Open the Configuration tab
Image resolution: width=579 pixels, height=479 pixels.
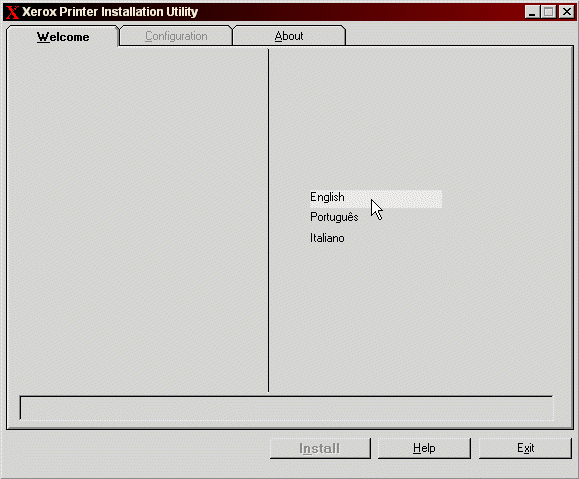[x=176, y=36]
